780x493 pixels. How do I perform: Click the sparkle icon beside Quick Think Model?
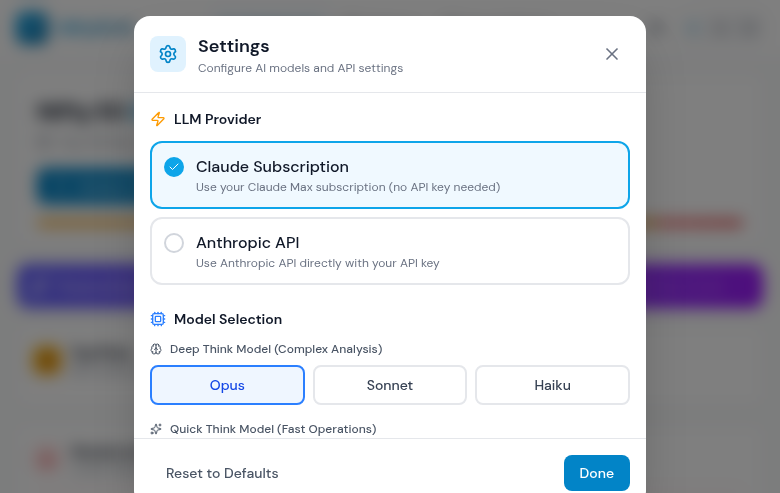pos(156,429)
